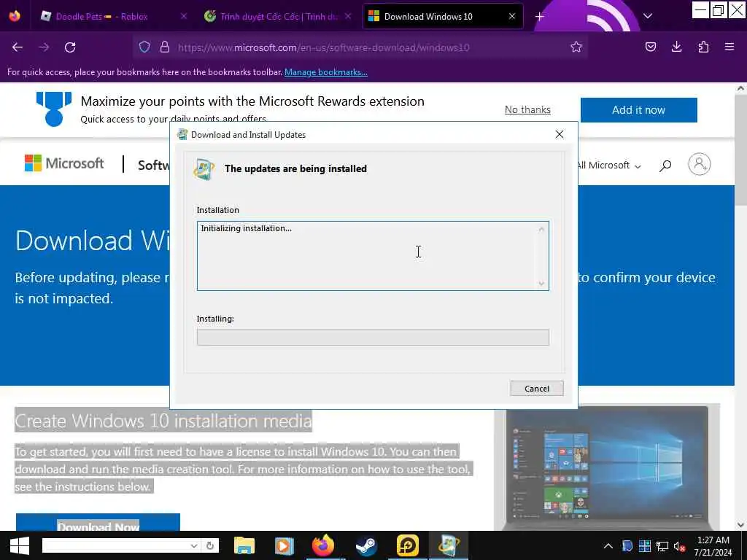Click the muted volume tray icon
The height and width of the screenshot is (560, 747).
pyautogui.click(x=679, y=546)
